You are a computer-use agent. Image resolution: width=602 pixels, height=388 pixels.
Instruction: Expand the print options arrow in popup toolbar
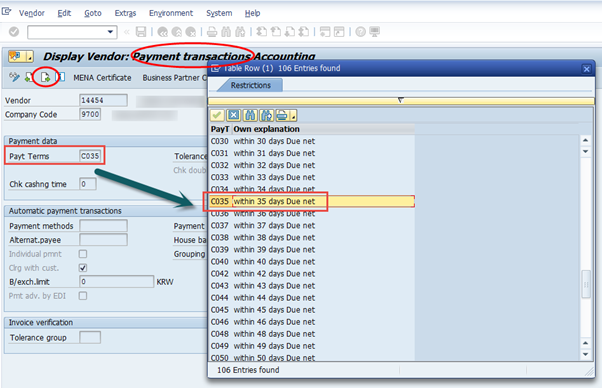coord(294,115)
